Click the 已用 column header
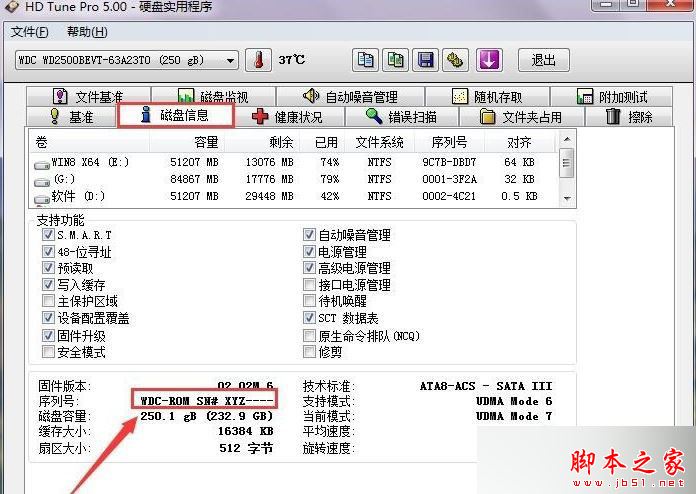This screenshot has width=696, height=494. click(x=323, y=142)
